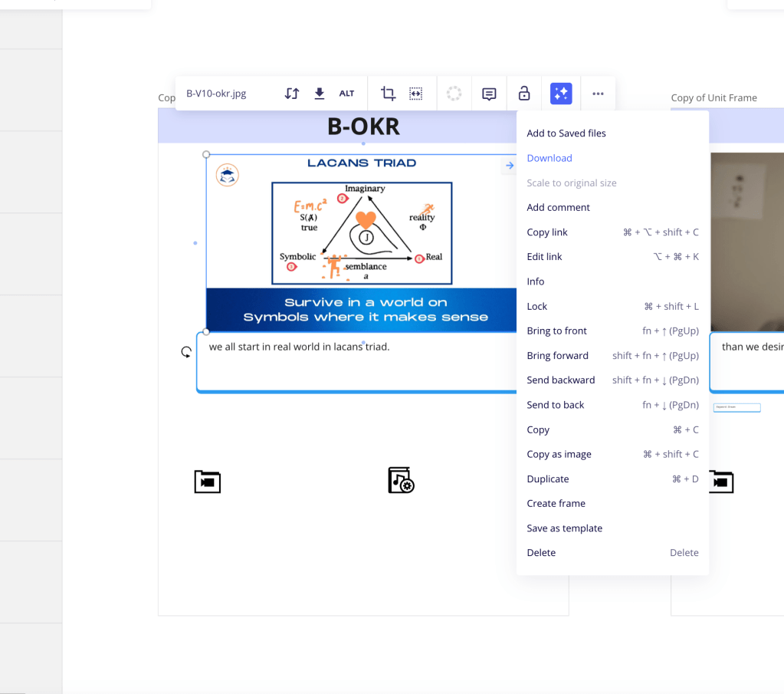The image size is (784, 694).
Task: Choose Copy with ⌘ + C shortcut
Action: (x=612, y=429)
